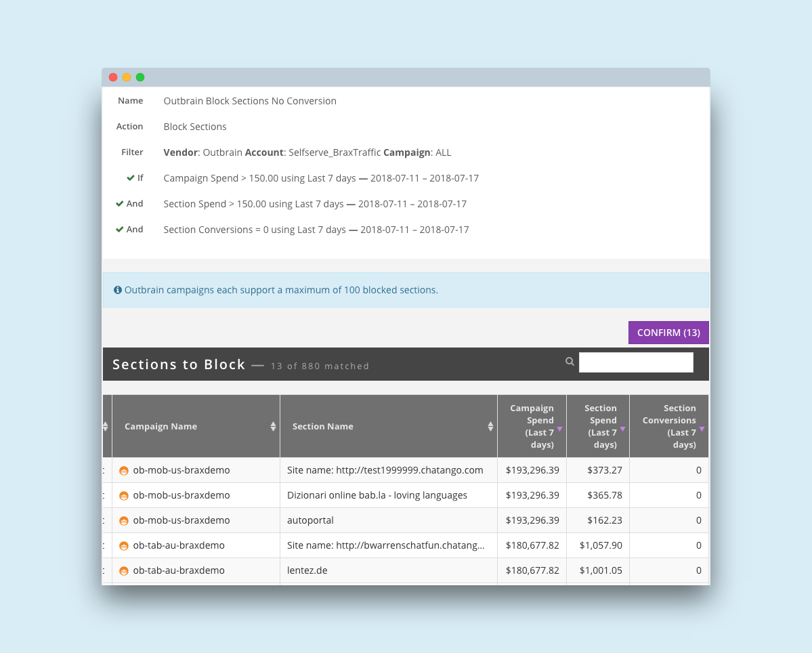Image resolution: width=812 pixels, height=653 pixels.
Task: Select the 'lentez.de' section name cell
Action: click(x=389, y=570)
